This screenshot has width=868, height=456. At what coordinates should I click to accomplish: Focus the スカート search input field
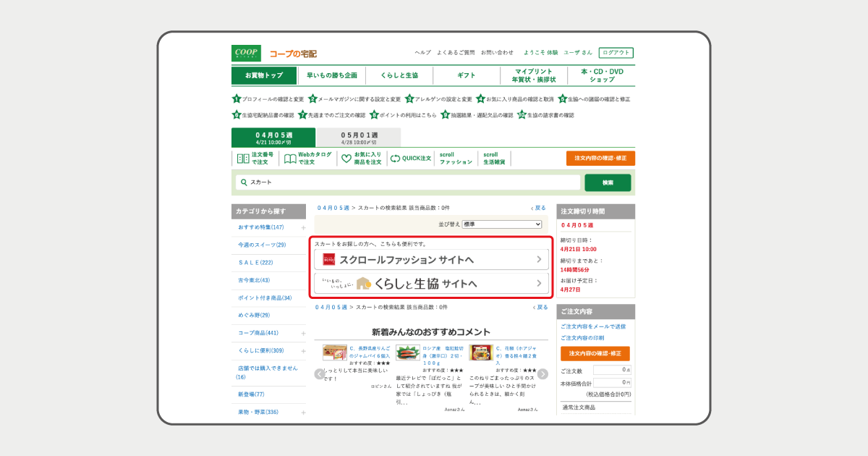click(x=408, y=182)
